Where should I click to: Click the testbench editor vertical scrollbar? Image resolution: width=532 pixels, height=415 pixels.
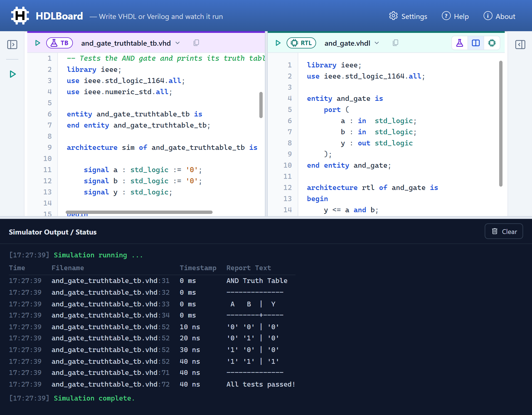[261, 105]
